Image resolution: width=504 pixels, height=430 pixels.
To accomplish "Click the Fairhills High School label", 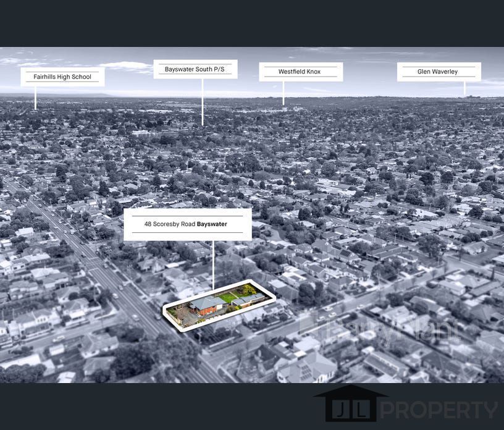I will (x=62, y=77).
